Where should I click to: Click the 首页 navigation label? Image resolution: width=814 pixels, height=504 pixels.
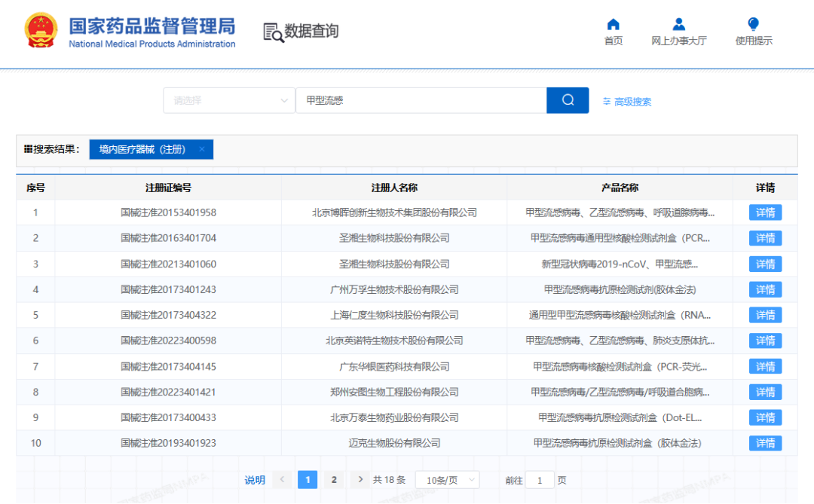613,41
